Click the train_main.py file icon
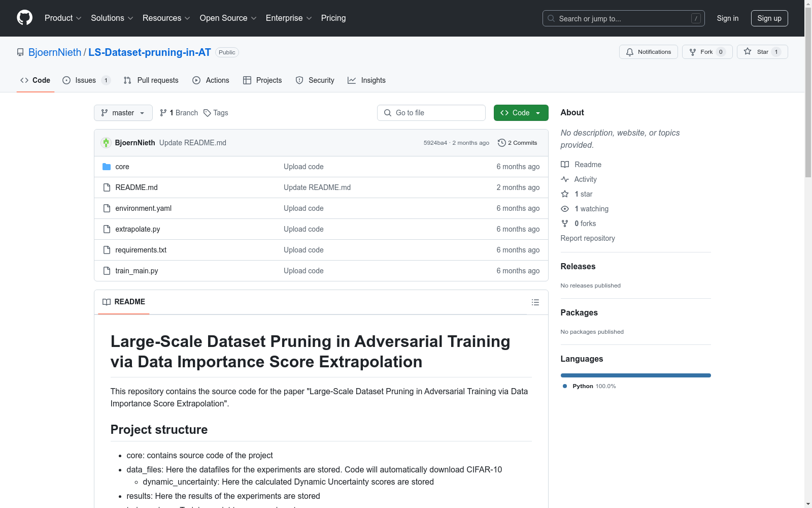The image size is (812, 508). [107, 271]
